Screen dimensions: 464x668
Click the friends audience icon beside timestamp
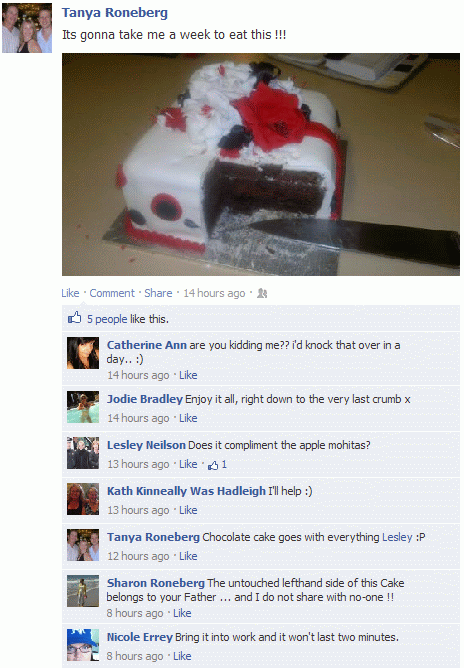[x=262, y=293]
